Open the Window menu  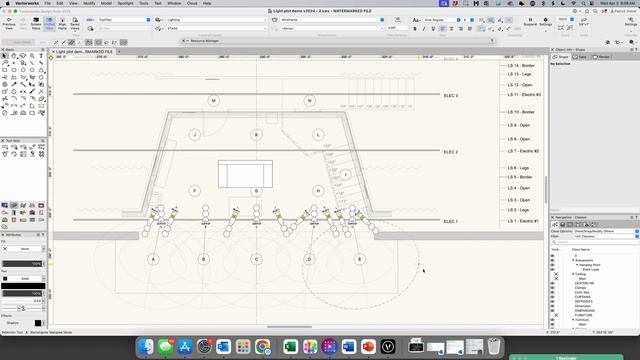(174, 3)
